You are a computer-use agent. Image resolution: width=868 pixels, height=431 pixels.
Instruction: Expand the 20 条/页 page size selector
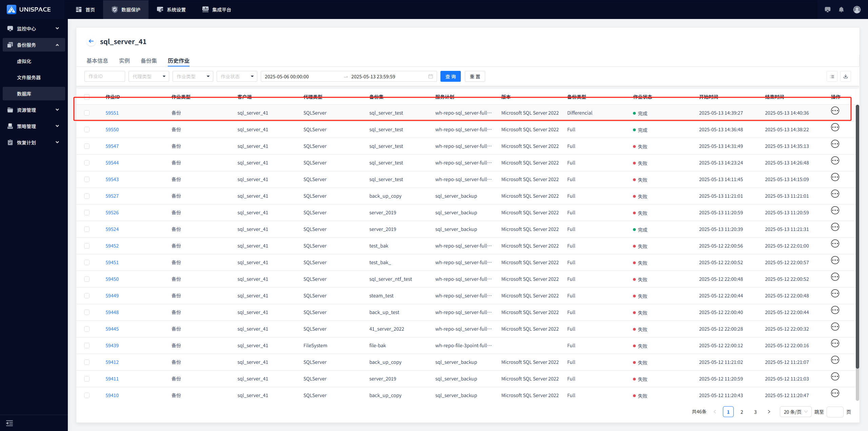tap(795, 412)
